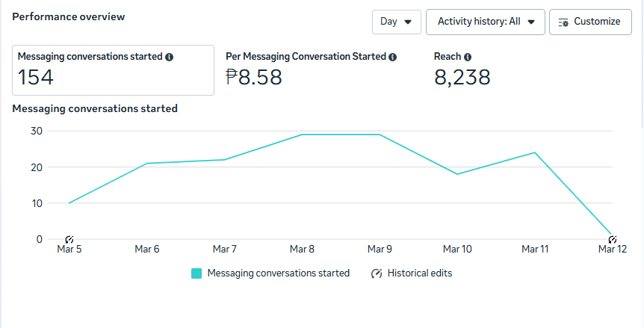Open the Day time breakdown dropdown
Screen dimensions: 644x328
click(396, 22)
